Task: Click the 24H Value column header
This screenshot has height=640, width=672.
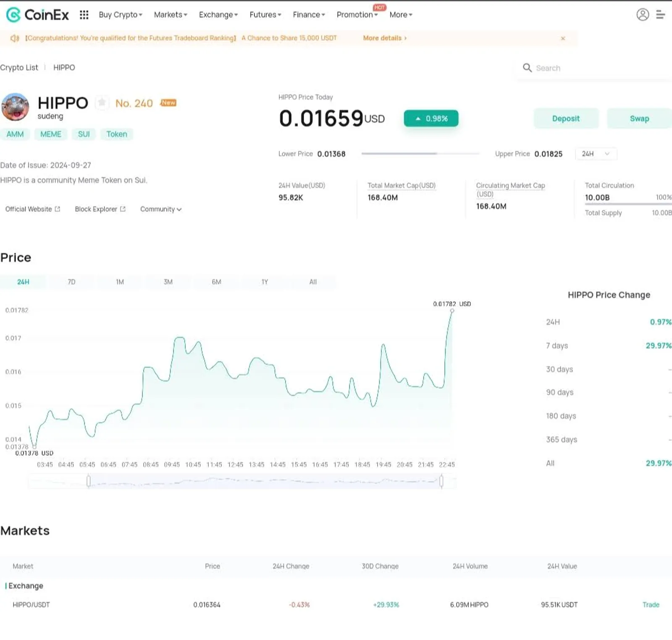Action: (562, 566)
